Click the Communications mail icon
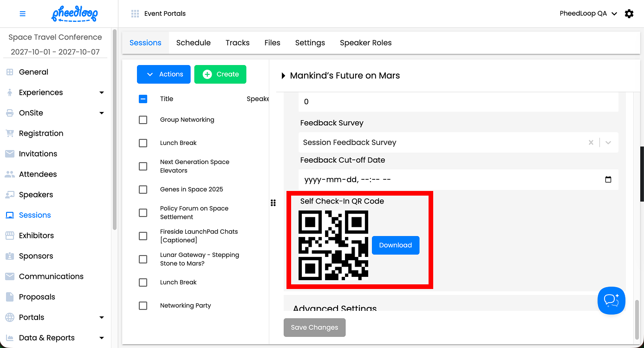The image size is (644, 348). 10,276
